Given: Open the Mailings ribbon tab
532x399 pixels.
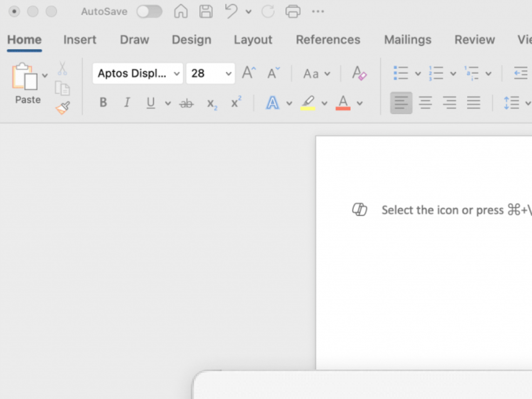Looking at the screenshot, I should point(407,39).
